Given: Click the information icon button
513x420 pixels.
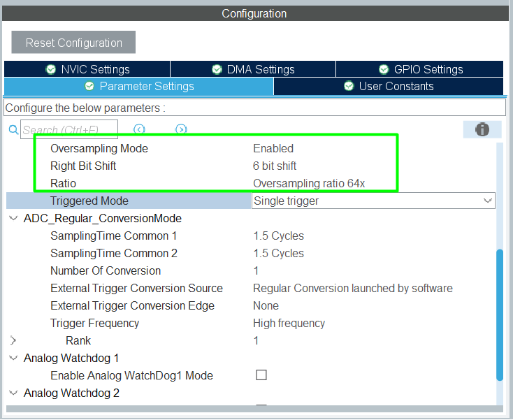Looking at the screenshot, I should click(482, 129).
